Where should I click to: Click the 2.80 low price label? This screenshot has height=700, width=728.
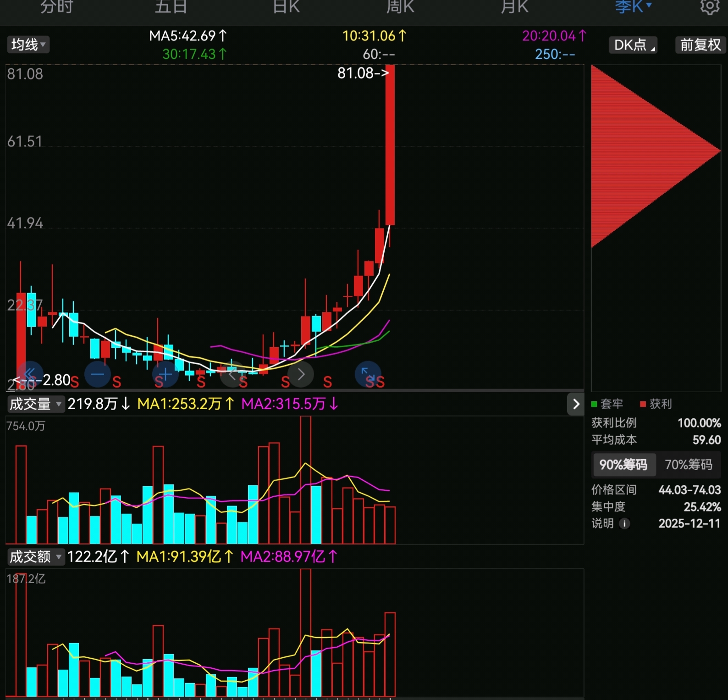[x=56, y=380]
